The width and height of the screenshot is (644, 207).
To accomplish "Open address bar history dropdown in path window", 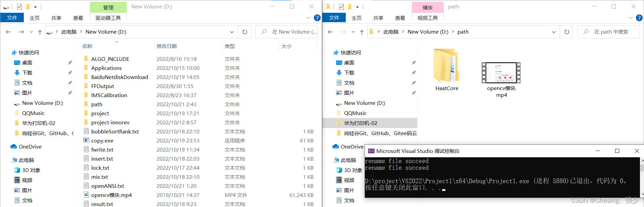I will tap(554, 32).
